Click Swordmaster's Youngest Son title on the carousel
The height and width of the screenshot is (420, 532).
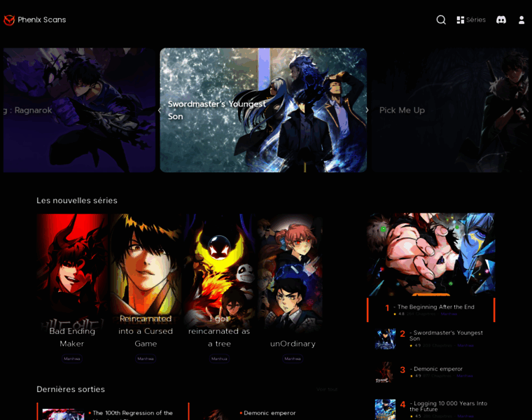(216, 110)
